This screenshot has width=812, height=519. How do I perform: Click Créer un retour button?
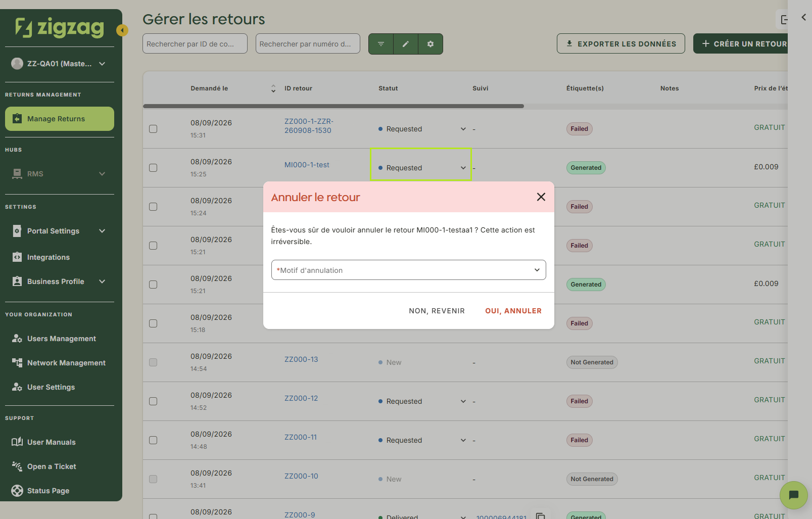pyautogui.click(x=741, y=43)
